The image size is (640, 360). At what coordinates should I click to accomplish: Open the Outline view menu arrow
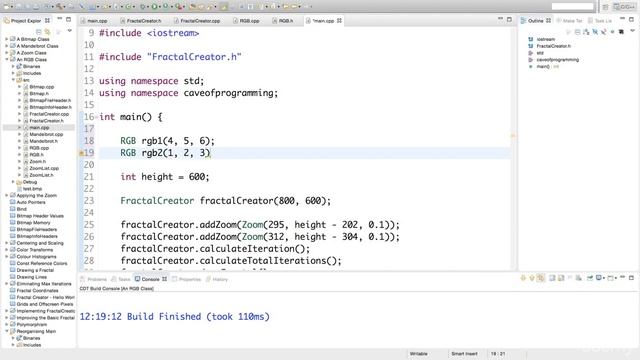coord(632,31)
